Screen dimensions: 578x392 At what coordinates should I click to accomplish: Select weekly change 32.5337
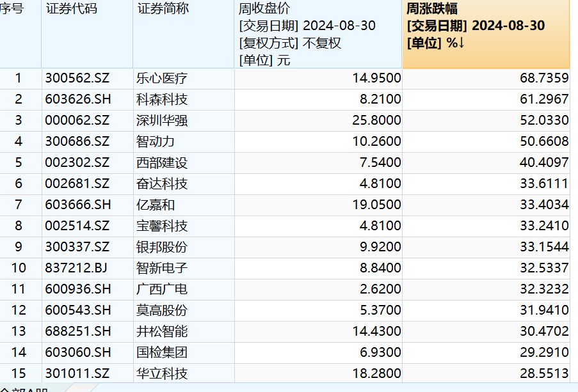[544, 268]
